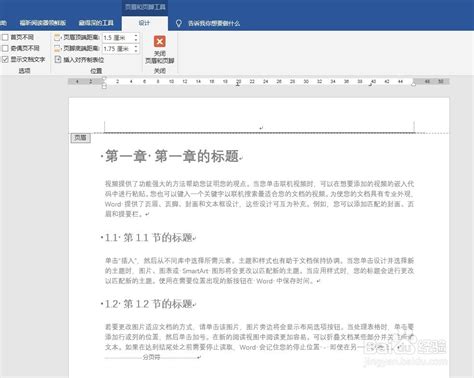Enable the 首页不同 checkbox
474x378 pixels.
5,37
